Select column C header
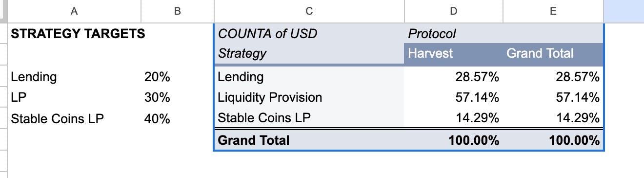 (309, 11)
